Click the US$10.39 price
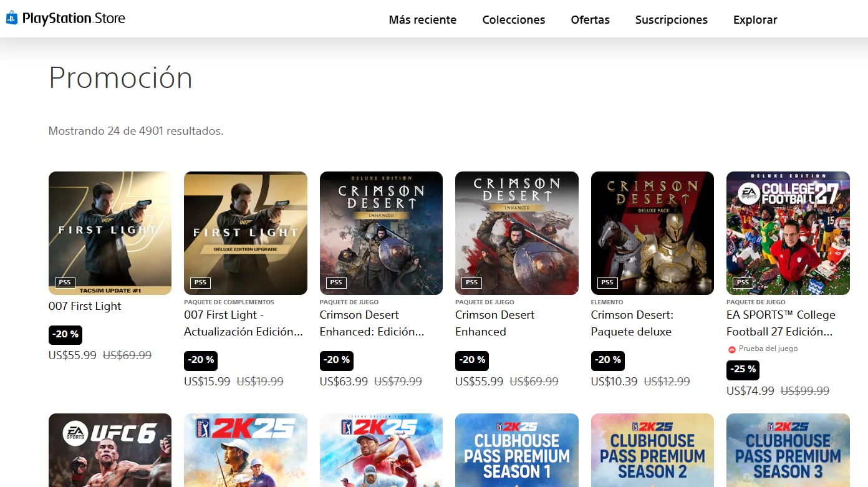This screenshot has width=868, height=487. 614,382
